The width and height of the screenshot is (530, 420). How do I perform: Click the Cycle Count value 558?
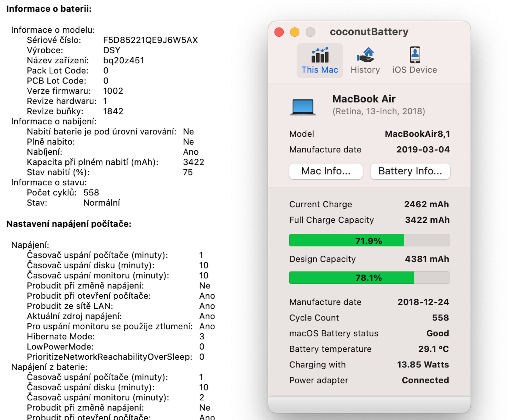click(x=440, y=318)
